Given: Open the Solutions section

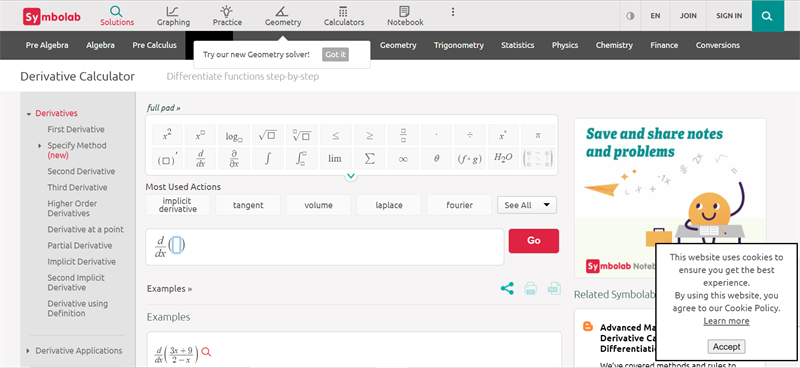Looking at the screenshot, I should pyautogui.click(x=117, y=16).
